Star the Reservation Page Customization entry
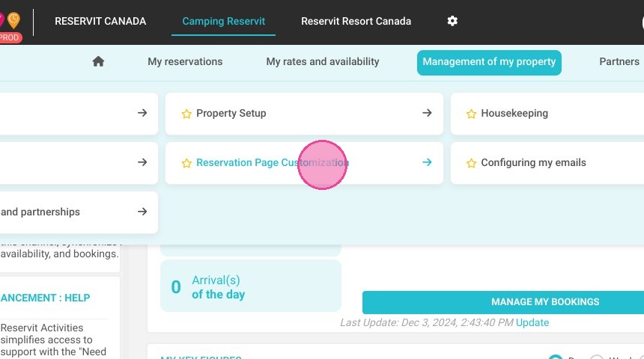Viewport: 644px width, 359px height. [186, 163]
